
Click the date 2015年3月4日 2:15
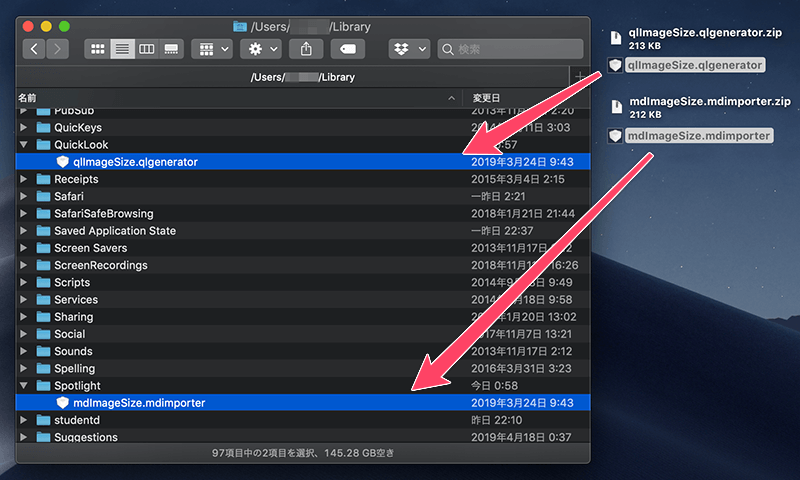click(517, 179)
